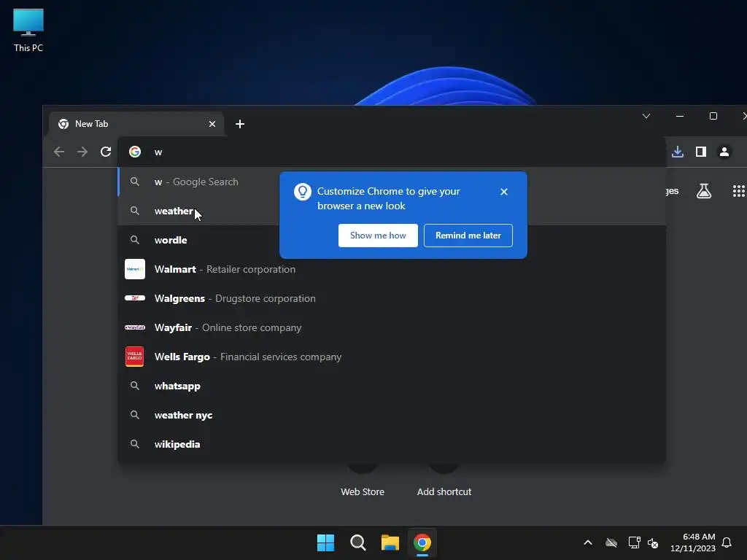Open the tab search chevron
747x560 pixels.
[646, 116]
